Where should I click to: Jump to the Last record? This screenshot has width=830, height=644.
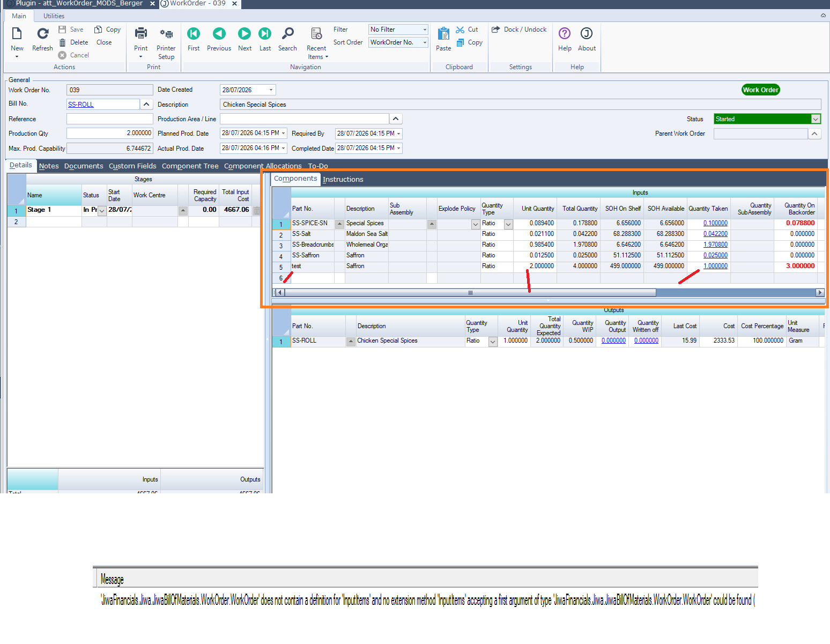pos(265,34)
